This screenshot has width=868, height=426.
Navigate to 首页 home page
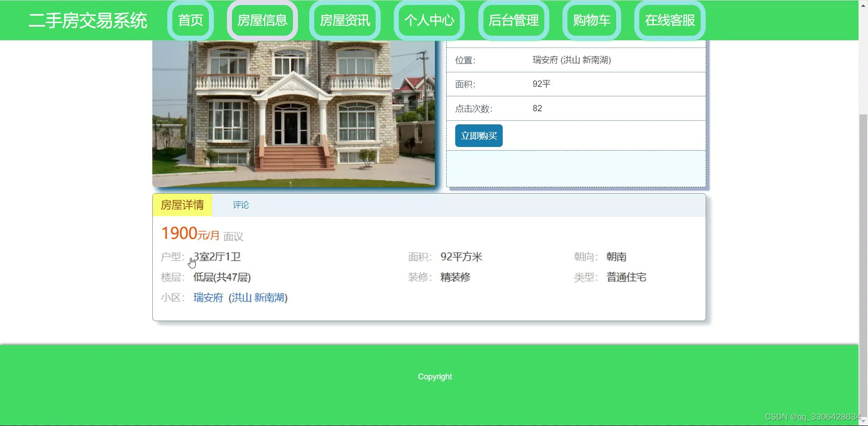point(190,20)
